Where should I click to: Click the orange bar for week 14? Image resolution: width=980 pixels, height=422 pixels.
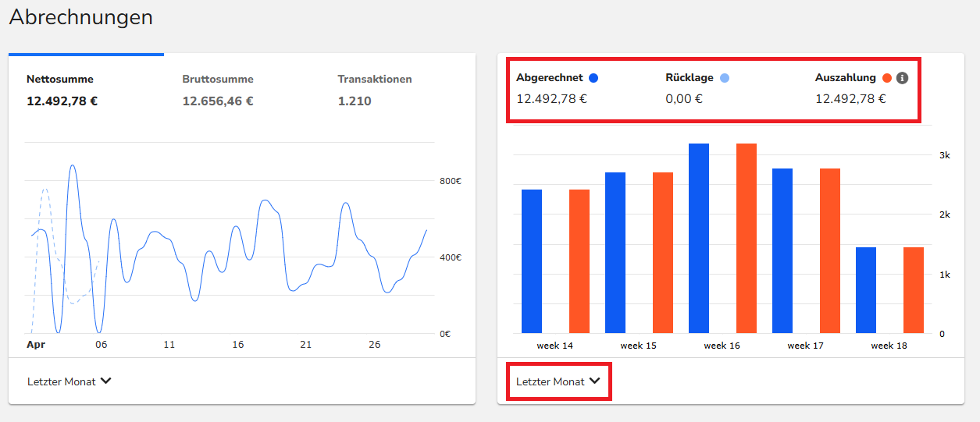[x=579, y=261]
